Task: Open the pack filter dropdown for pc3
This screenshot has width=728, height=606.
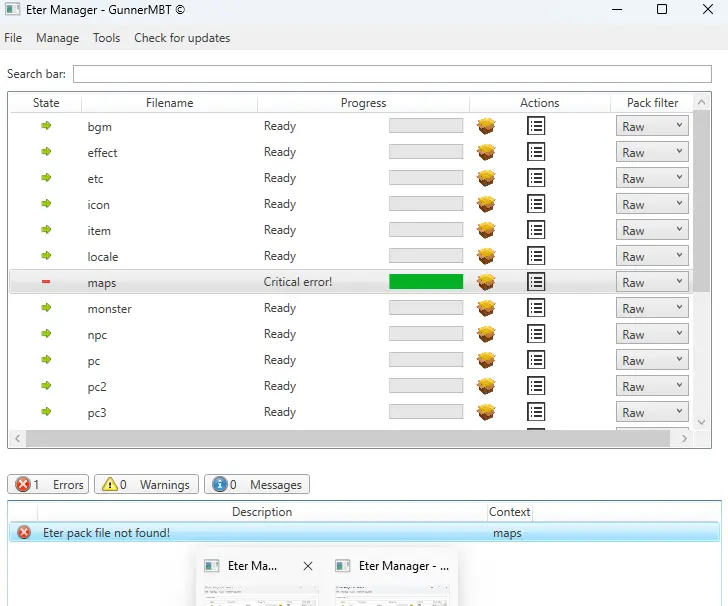Action: 652,412
